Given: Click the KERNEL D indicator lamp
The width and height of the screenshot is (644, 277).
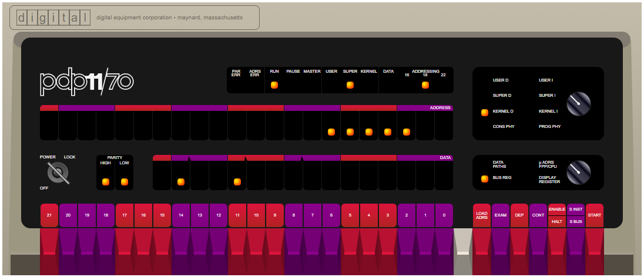Looking at the screenshot, I should 485,113.
